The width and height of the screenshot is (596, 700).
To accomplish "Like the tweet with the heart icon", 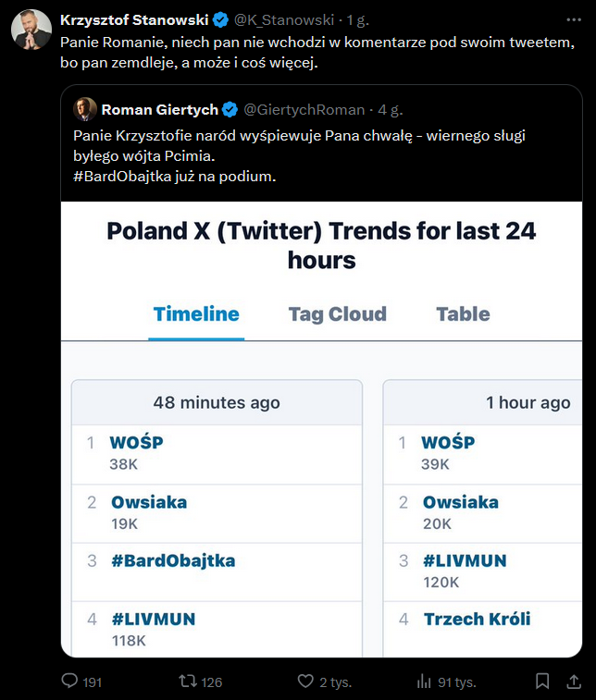I will tap(305, 682).
